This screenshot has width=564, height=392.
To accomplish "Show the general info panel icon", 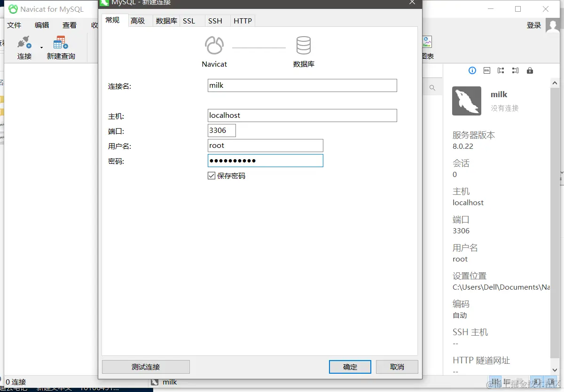I will (x=472, y=70).
